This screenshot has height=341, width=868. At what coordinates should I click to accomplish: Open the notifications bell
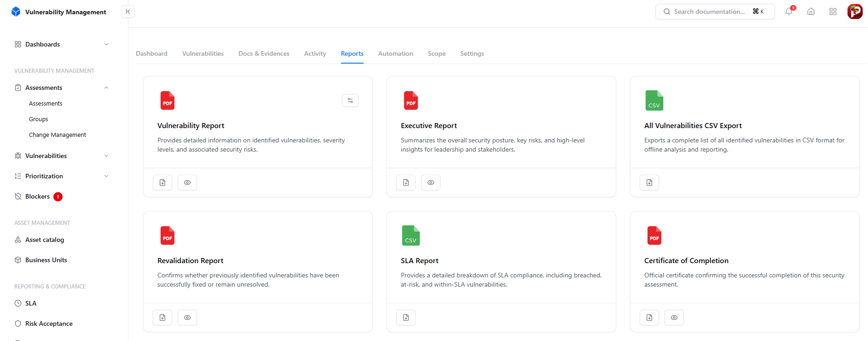[789, 12]
